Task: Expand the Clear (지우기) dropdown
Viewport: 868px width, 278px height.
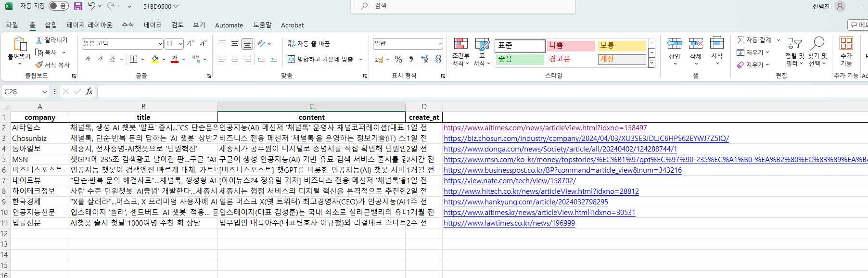Action: point(767,65)
